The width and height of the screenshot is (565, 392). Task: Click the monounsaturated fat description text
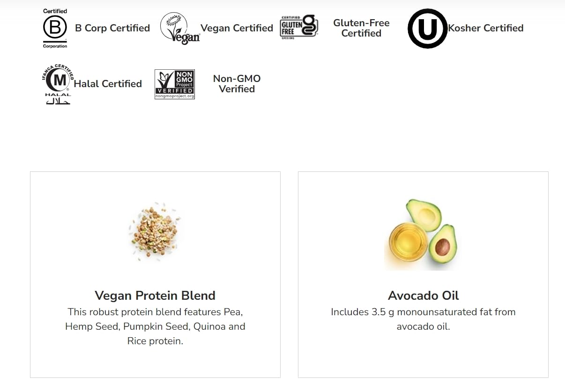tap(423, 319)
